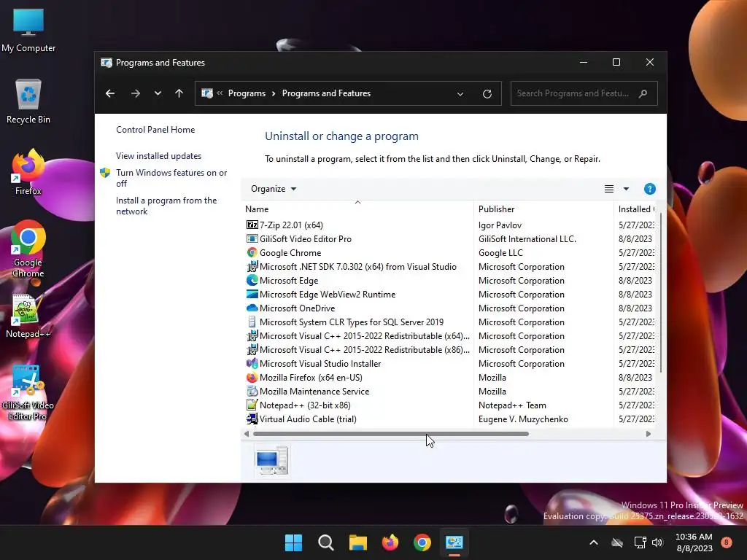747x560 pixels.
Task: Click the Visual C++ Redistributable (x64) icon
Action: (252, 335)
